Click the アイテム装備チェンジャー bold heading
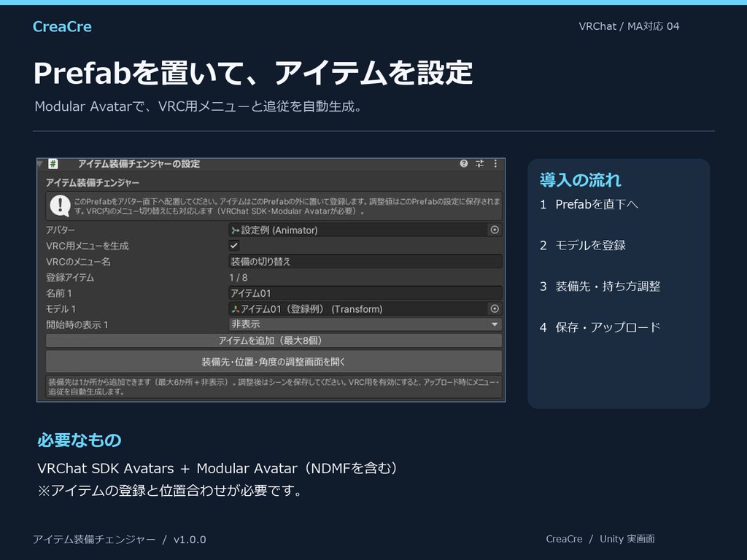This screenshot has width=747, height=560. (93, 183)
